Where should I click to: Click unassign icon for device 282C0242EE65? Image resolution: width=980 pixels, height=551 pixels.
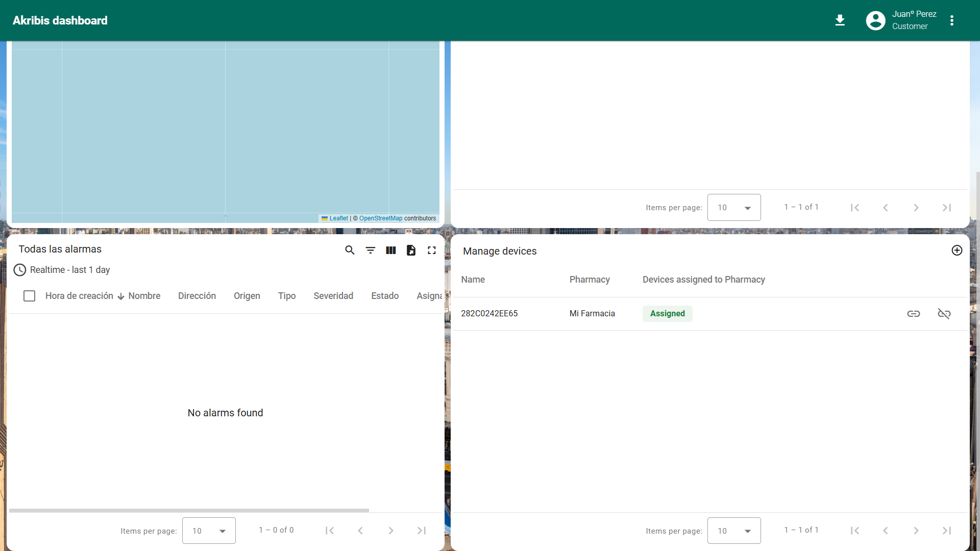pos(944,314)
